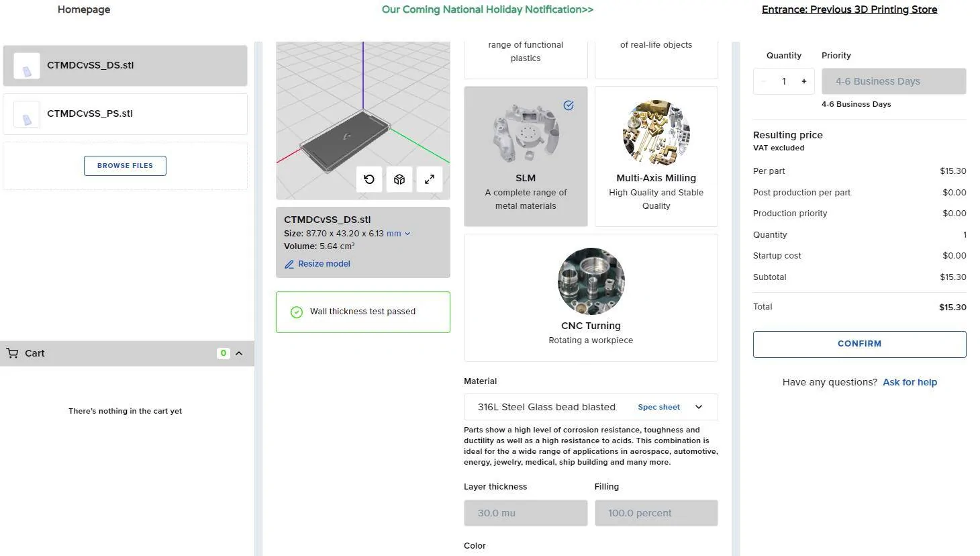
Task: Click the Post production per part label
Action: [802, 193]
